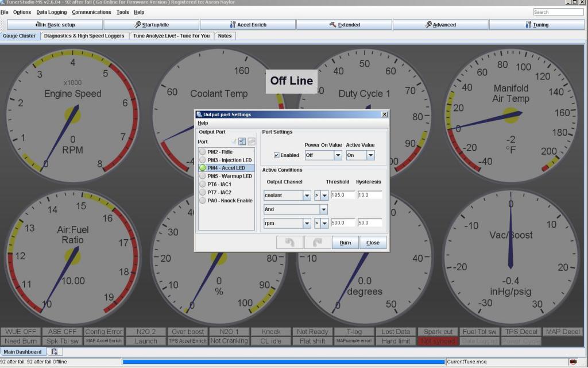
Task: Select the PM3 - Injection LED port
Action: (x=229, y=160)
